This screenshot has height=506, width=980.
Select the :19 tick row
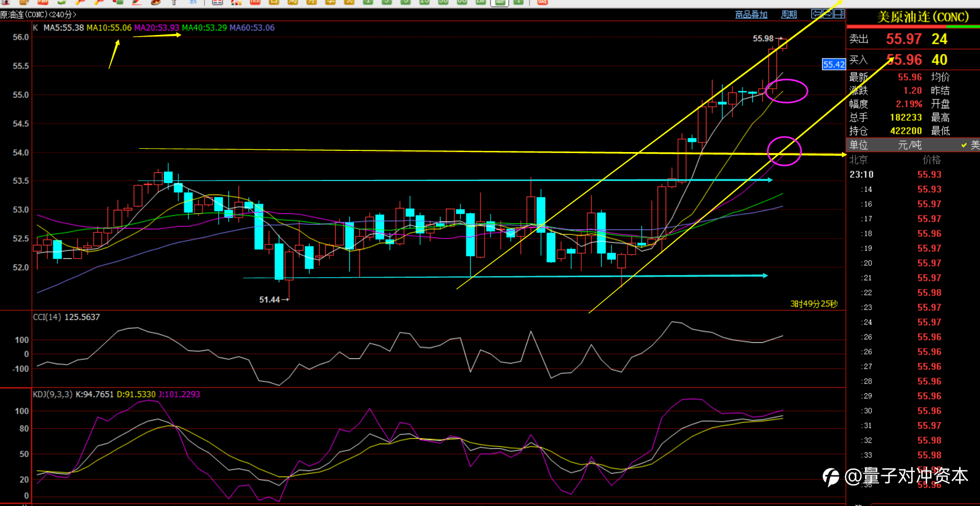(x=913, y=249)
